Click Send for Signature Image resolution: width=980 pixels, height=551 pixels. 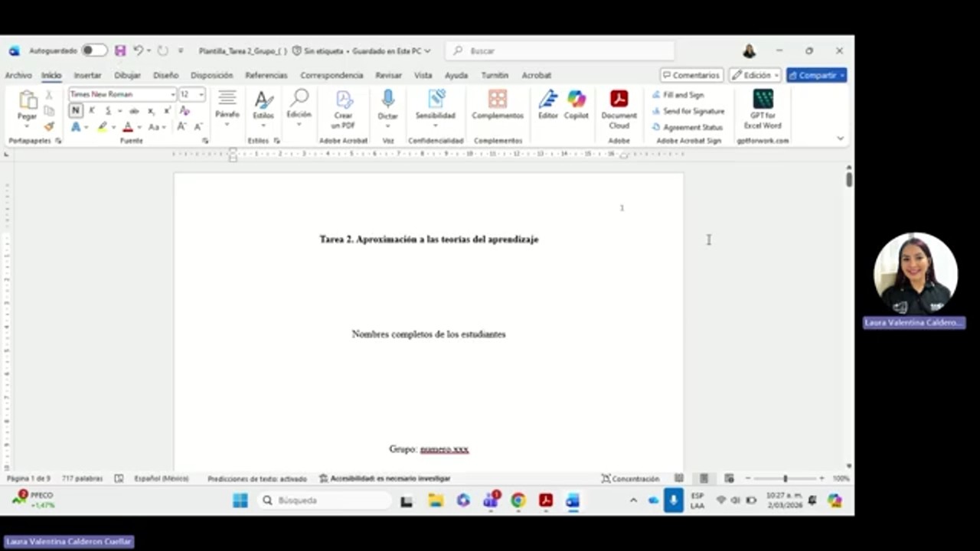click(x=688, y=111)
